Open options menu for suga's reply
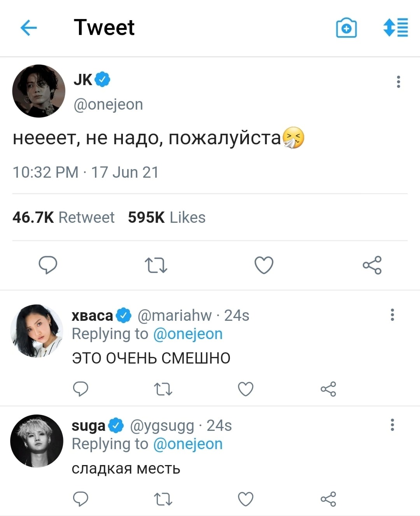 point(392,425)
